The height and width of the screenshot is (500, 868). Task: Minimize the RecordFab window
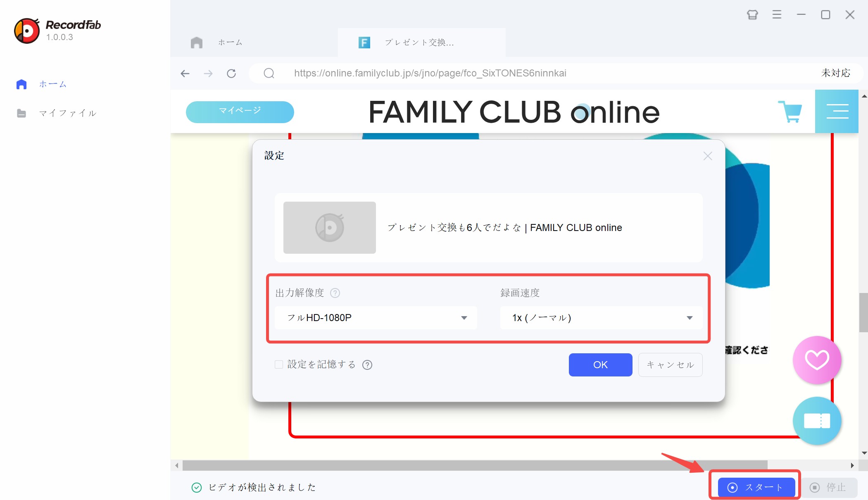pos(801,15)
